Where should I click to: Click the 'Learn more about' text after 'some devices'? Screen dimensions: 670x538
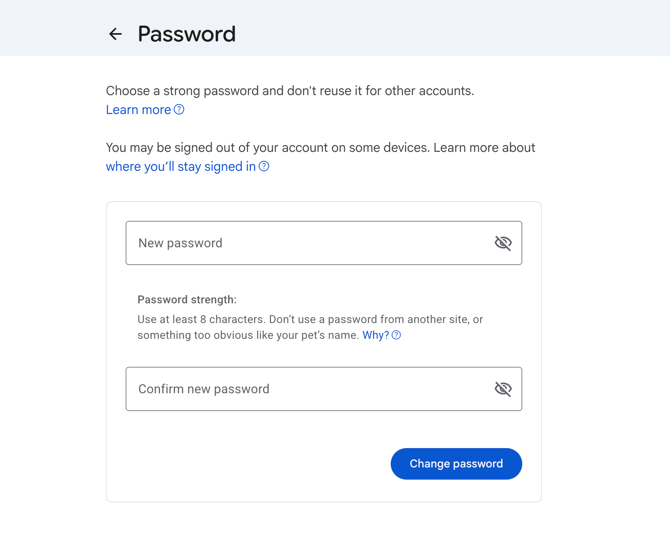click(484, 147)
